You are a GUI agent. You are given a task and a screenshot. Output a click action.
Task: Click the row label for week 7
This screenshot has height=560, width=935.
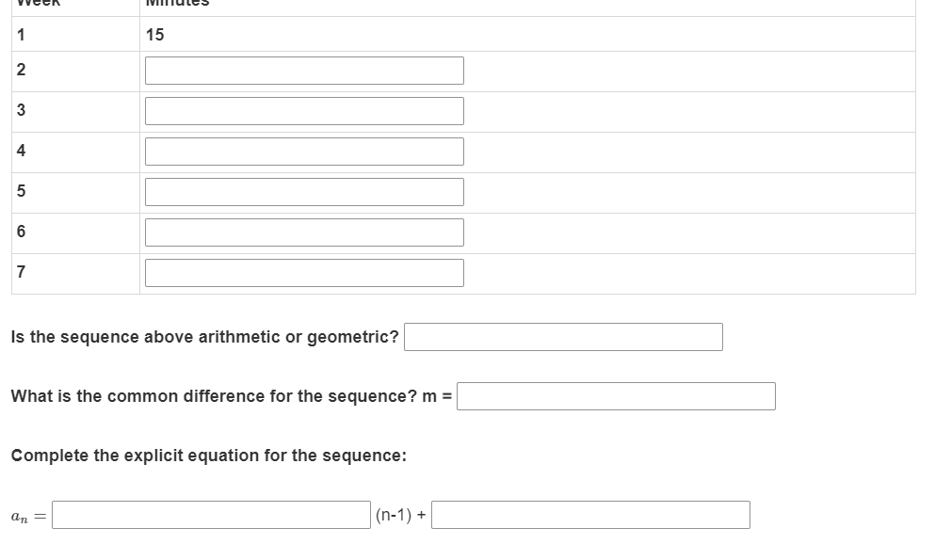pyautogui.click(x=19, y=272)
